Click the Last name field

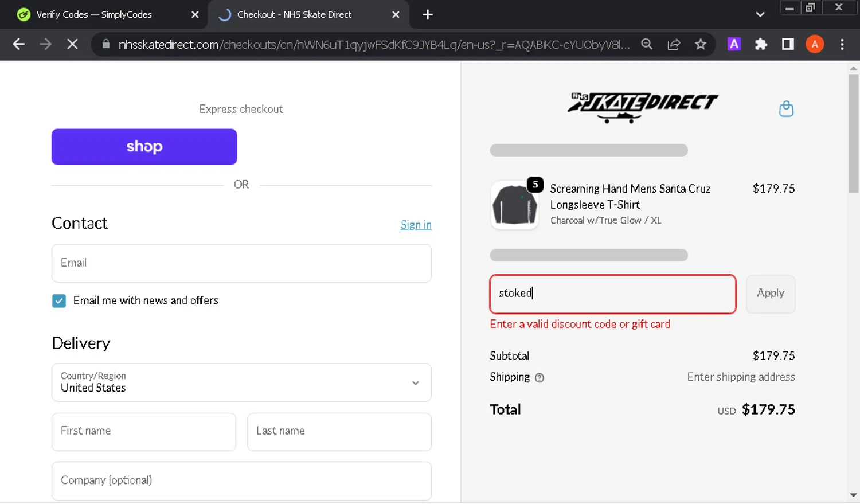coord(339,432)
